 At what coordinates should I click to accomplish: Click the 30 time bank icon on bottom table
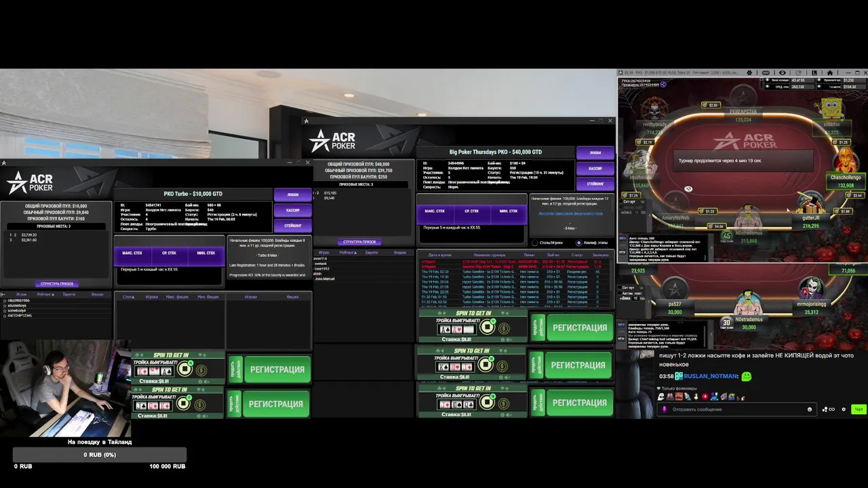(x=727, y=323)
